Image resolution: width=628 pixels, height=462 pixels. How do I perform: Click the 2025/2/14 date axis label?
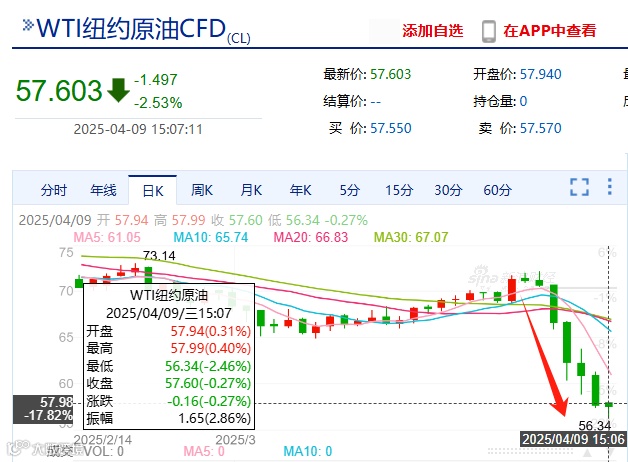[x=103, y=440]
